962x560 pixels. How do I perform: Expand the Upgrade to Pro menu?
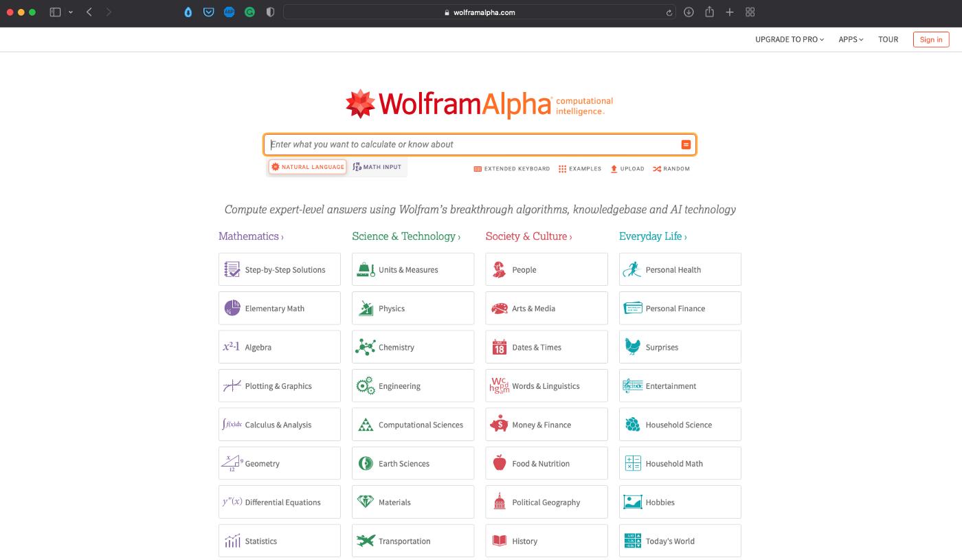coord(790,39)
